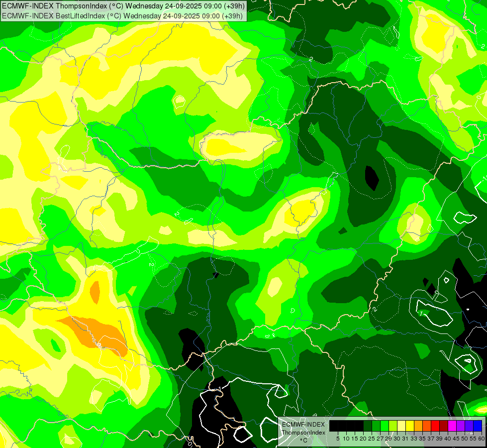
Task: Pick the blue 55–60 legend swatch
Action: 478,426
